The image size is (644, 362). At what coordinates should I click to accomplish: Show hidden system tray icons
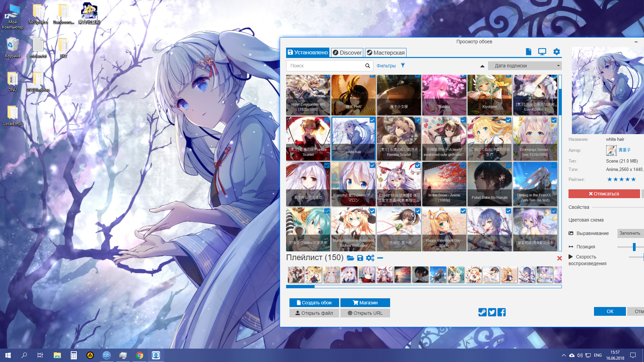564,355
